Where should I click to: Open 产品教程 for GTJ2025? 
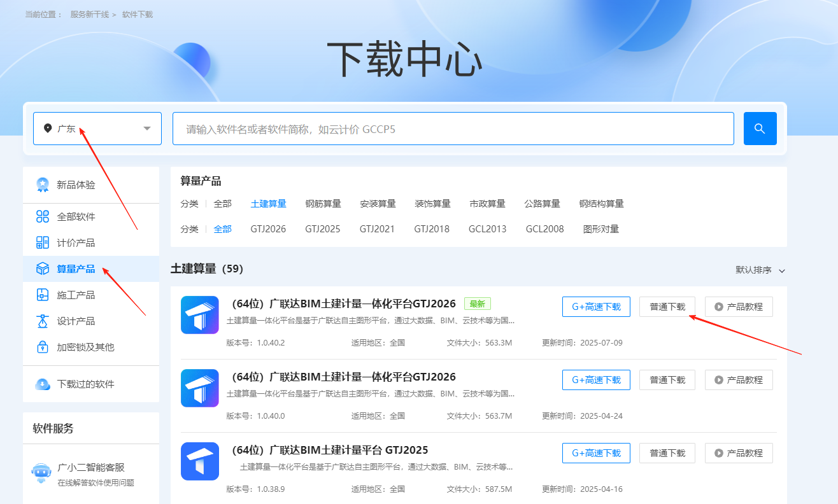coord(739,453)
